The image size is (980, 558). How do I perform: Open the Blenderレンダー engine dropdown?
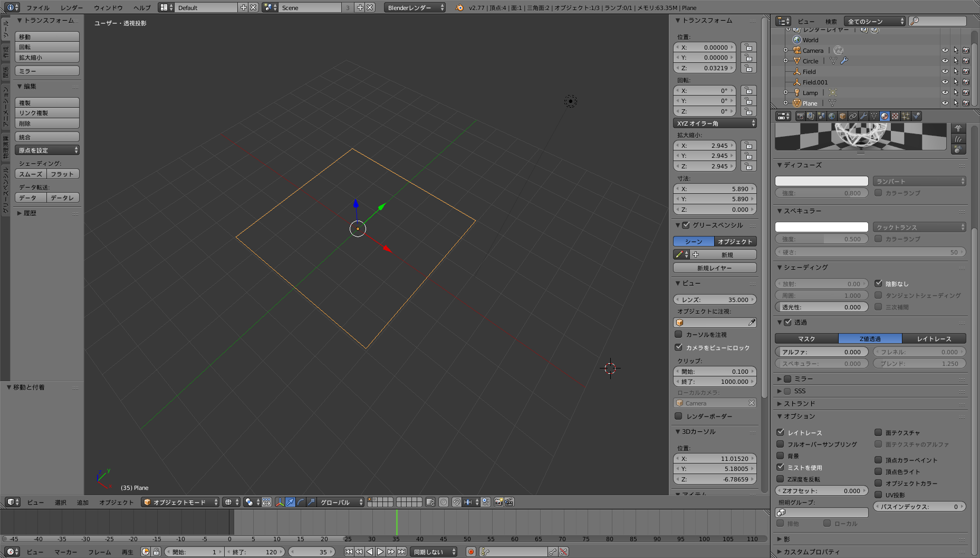(415, 7)
